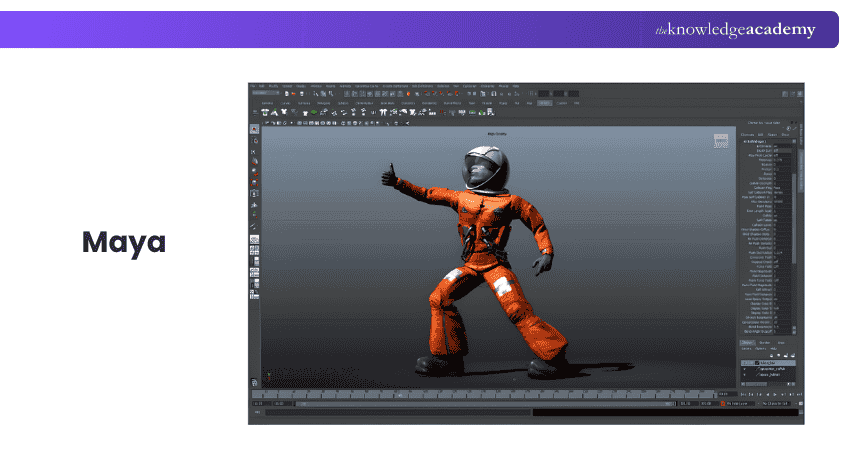Click the first white t-shirt shelf icon
Viewport: 850px width, 450px height.
click(x=265, y=112)
